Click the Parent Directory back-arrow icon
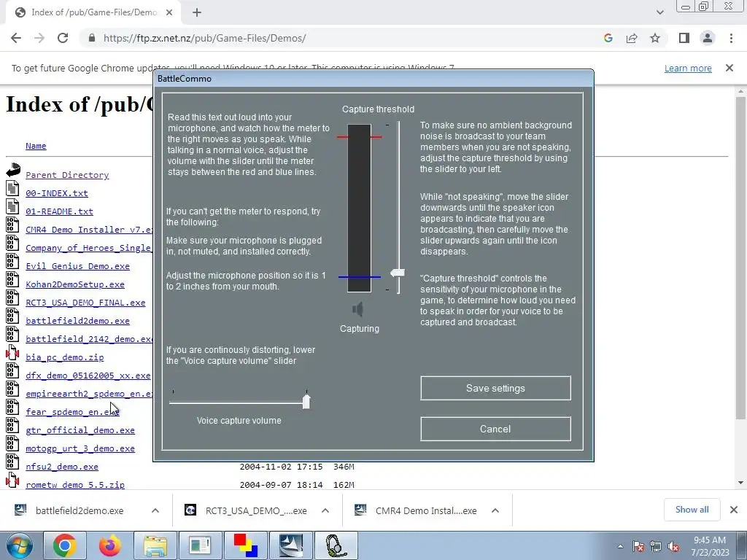This screenshot has height=560, width=747. tap(13, 170)
